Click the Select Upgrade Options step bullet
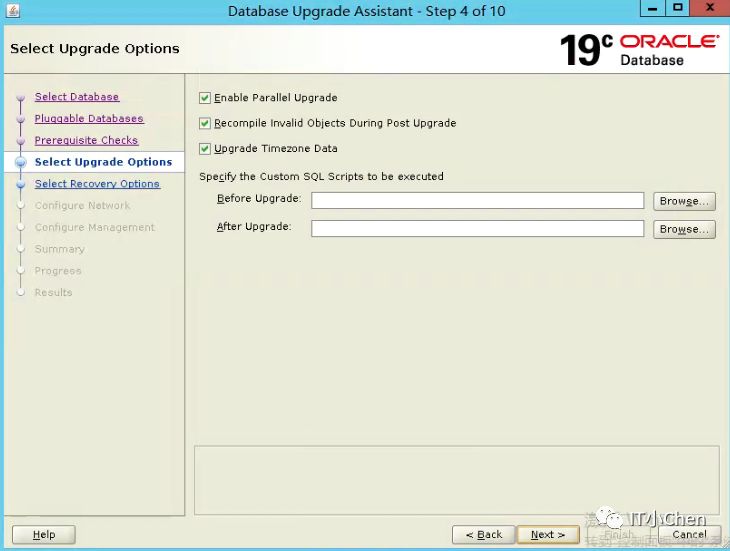 [20, 162]
